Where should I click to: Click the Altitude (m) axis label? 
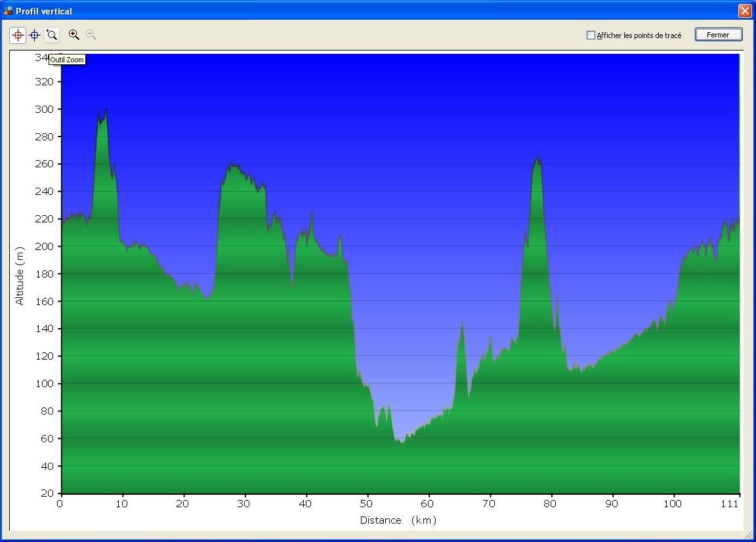pyautogui.click(x=20, y=276)
